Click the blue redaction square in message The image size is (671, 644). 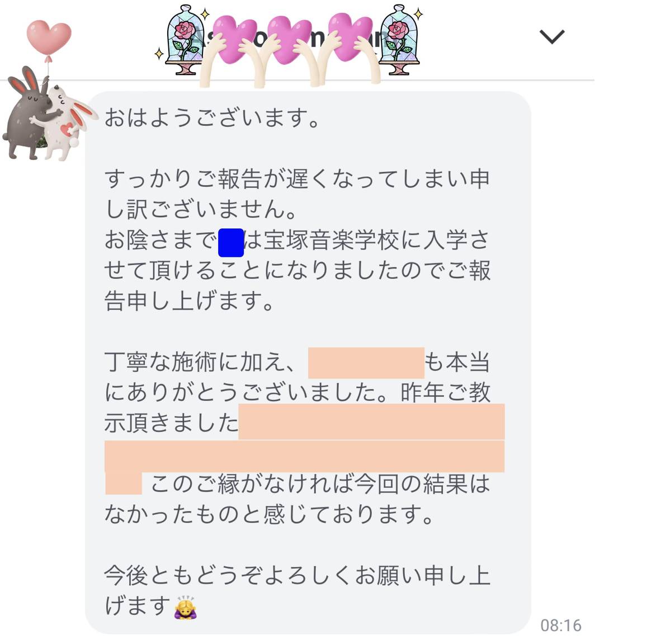click(x=231, y=242)
